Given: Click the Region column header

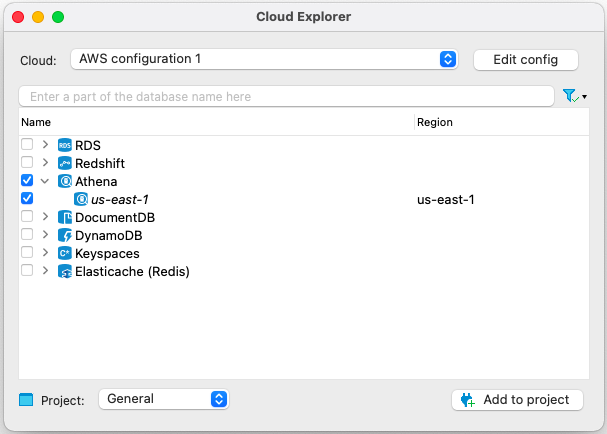Looking at the screenshot, I should point(502,122).
